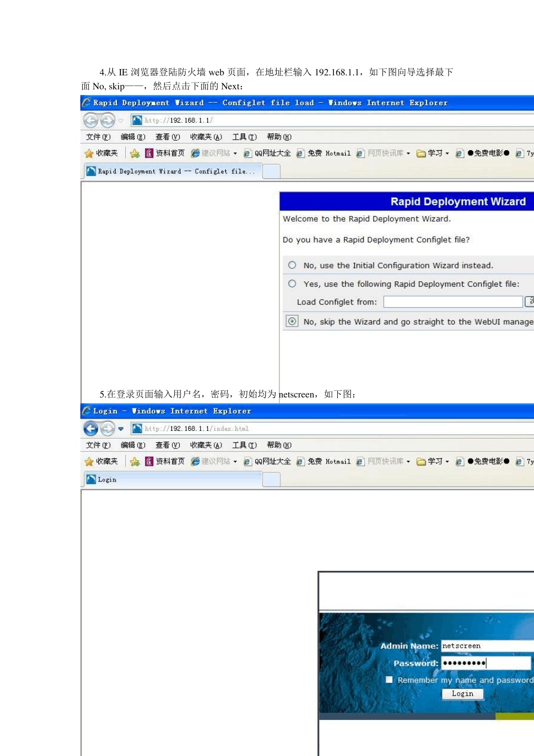Open 免费电影 bookmark in Login window
The height and width of the screenshot is (756, 534).
(483, 461)
